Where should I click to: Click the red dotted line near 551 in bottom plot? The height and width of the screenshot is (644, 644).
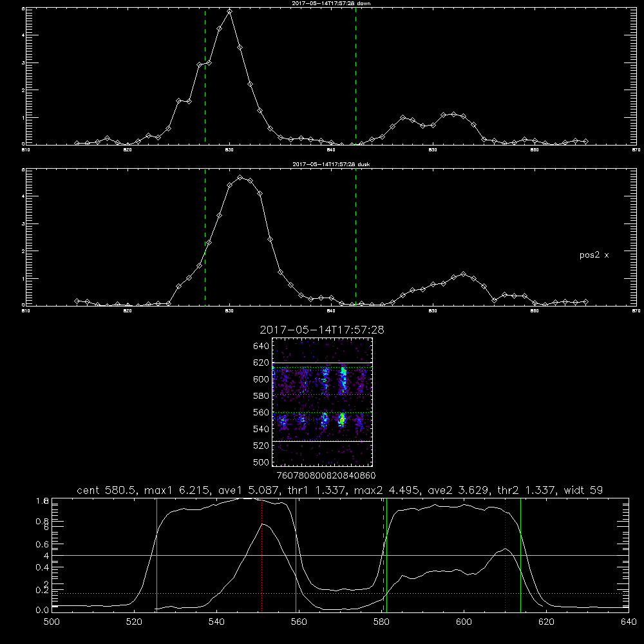(x=262, y=555)
